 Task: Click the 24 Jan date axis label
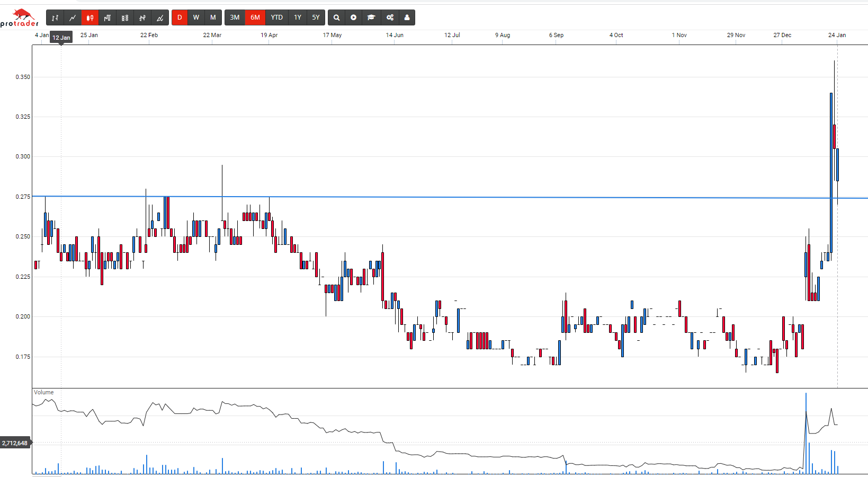837,35
